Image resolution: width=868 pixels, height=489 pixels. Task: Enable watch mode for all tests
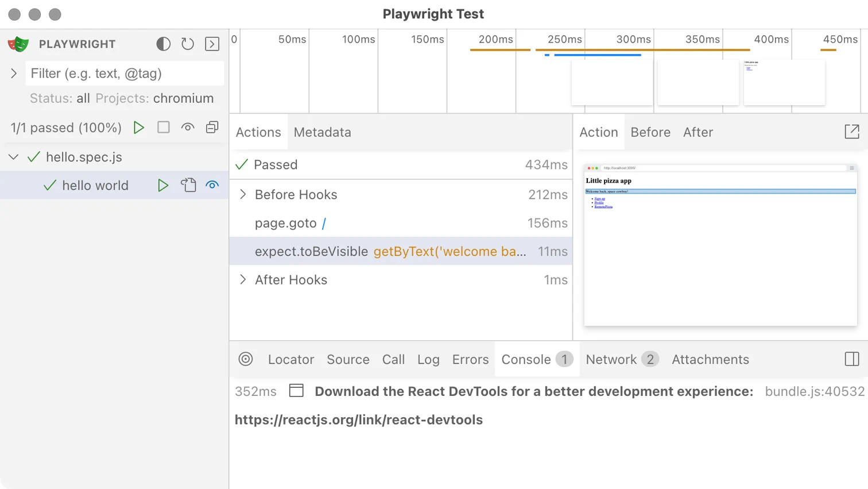(x=188, y=128)
